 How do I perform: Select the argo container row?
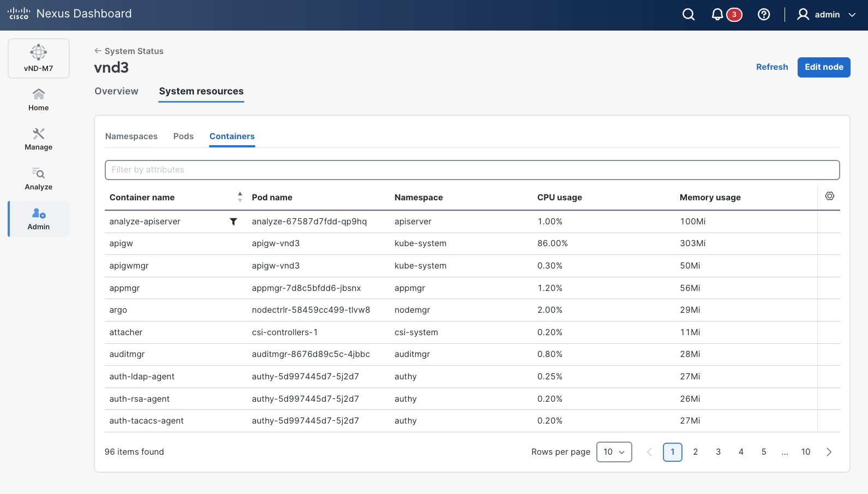pos(472,310)
